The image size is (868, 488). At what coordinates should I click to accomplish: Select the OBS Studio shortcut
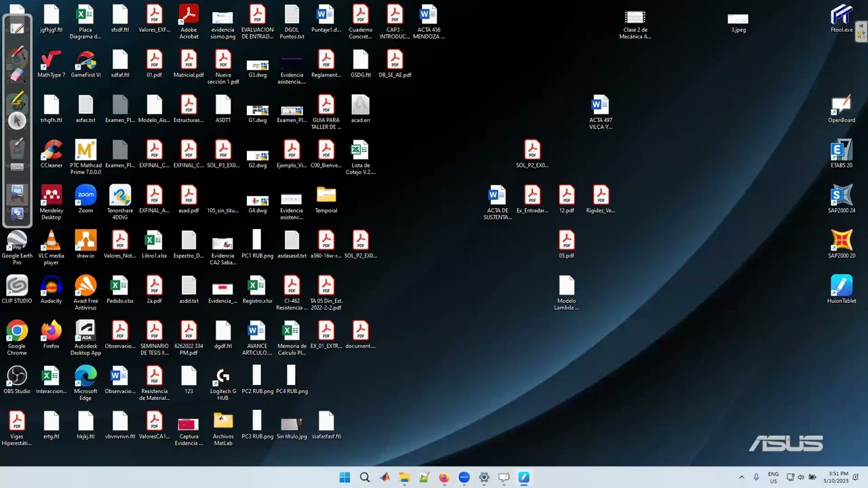point(17,380)
